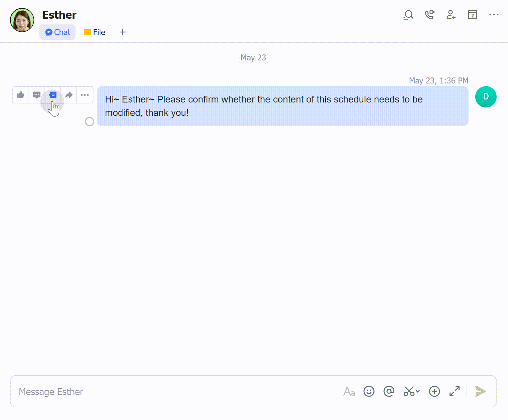Toggle the read status circle below the message
This screenshot has height=420, width=508.
(x=89, y=122)
